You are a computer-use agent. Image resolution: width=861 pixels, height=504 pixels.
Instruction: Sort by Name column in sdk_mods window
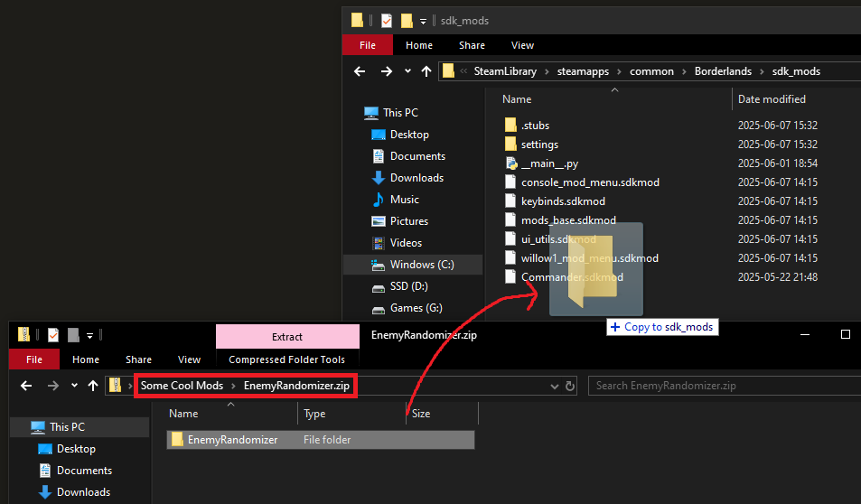[517, 99]
